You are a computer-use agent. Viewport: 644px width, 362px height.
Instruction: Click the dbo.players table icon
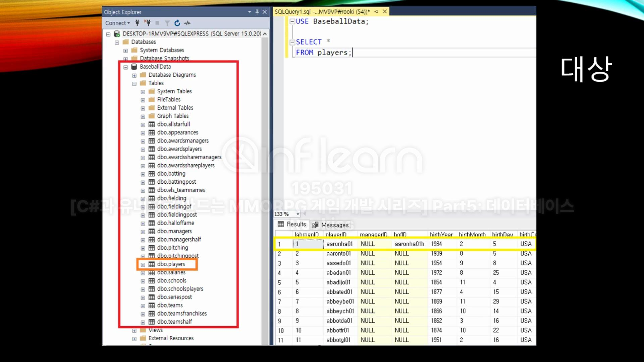tap(152, 264)
